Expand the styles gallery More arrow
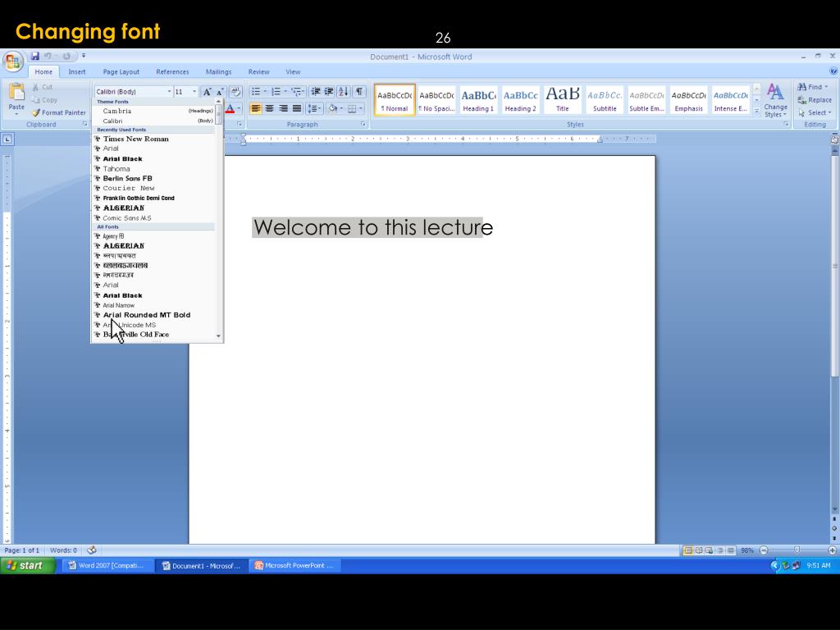 (756, 111)
